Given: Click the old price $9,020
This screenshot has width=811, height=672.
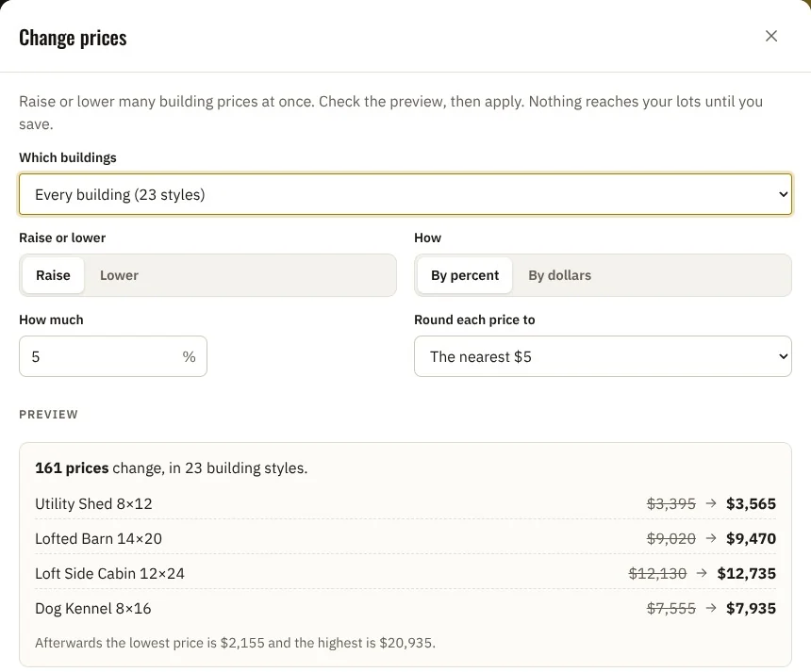Looking at the screenshot, I should [x=670, y=538].
